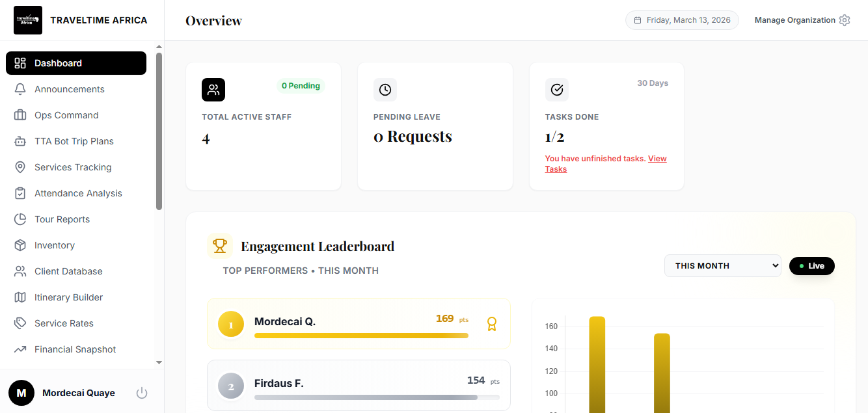Click the Friday, March 13, 2026 date badge

click(682, 20)
